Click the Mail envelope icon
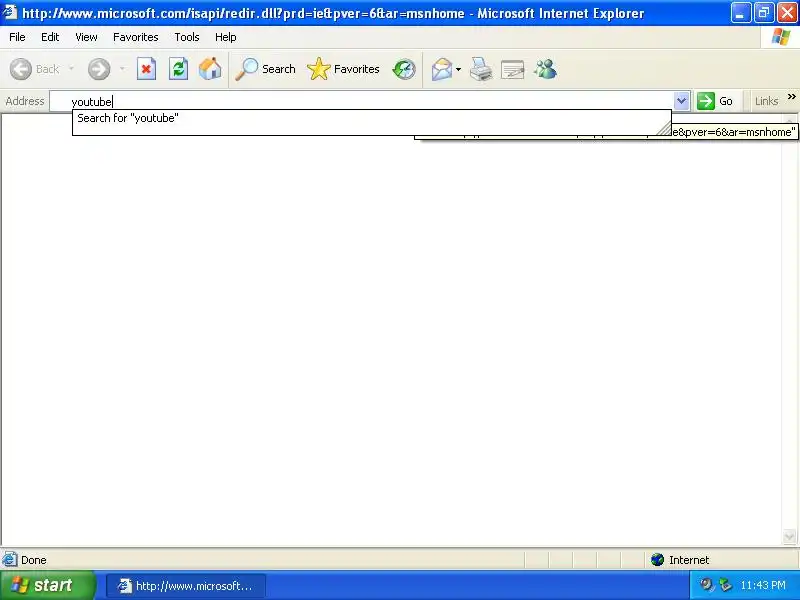Image resolution: width=800 pixels, height=600 pixels. click(442, 69)
